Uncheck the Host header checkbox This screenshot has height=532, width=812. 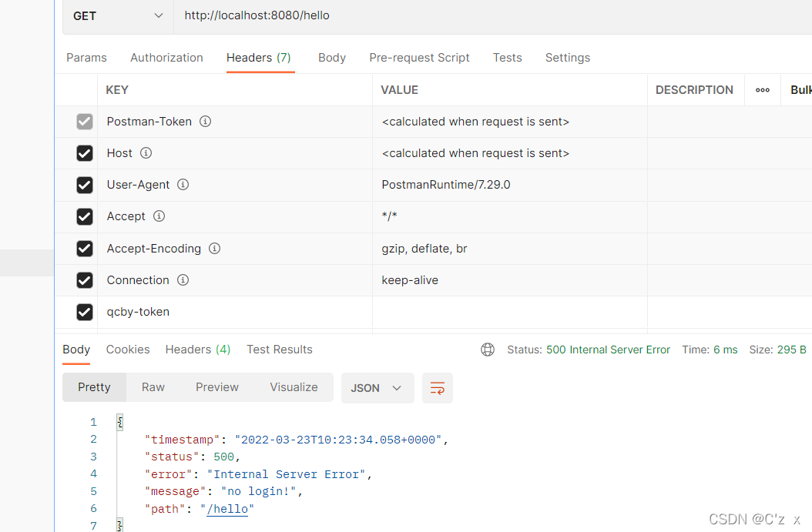tap(85, 153)
